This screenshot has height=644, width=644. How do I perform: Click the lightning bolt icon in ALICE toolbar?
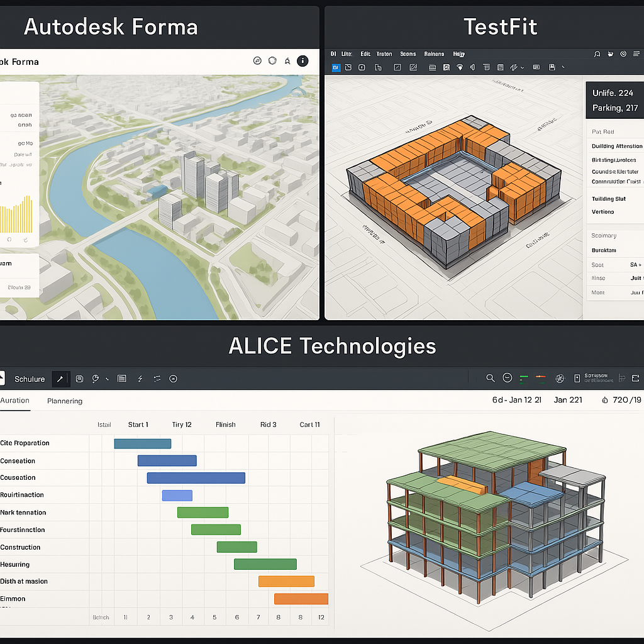click(x=140, y=379)
